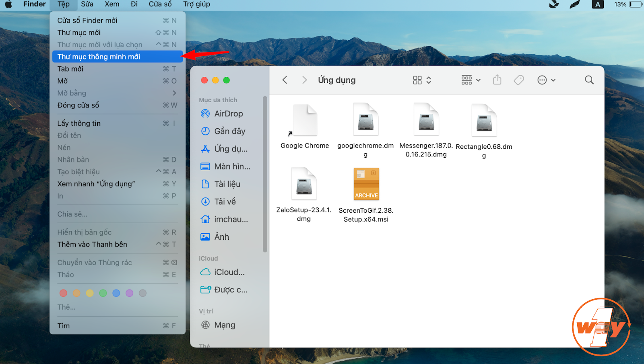Image resolution: width=644 pixels, height=364 pixels.
Task: Pick the red tag color
Action: tap(63, 293)
